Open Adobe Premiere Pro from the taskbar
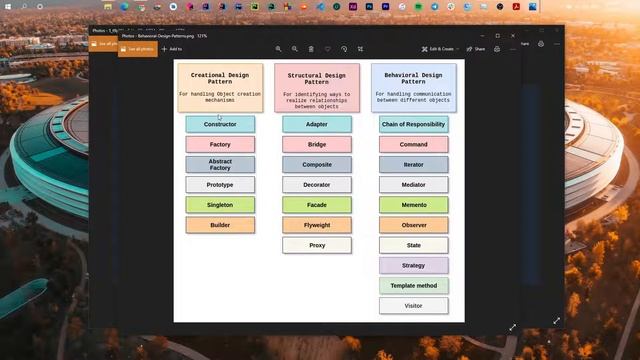This screenshot has height=360, width=640. pos(385,7)
